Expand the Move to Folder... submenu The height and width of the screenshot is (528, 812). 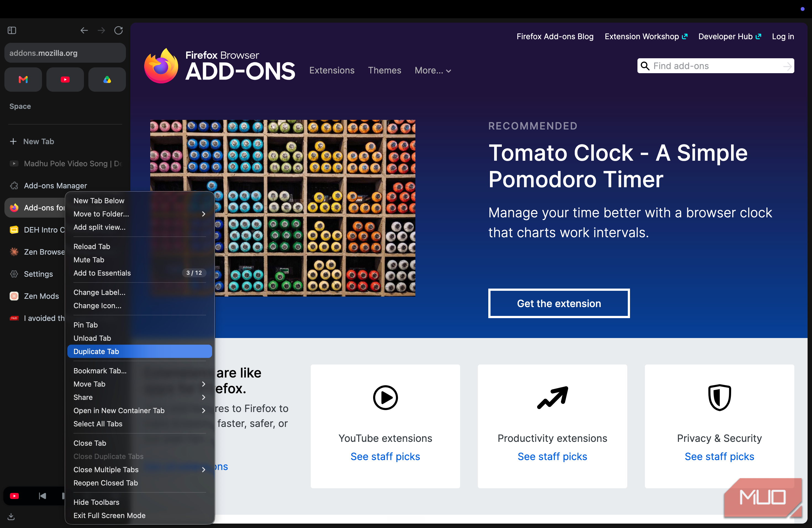pos(140,214)
